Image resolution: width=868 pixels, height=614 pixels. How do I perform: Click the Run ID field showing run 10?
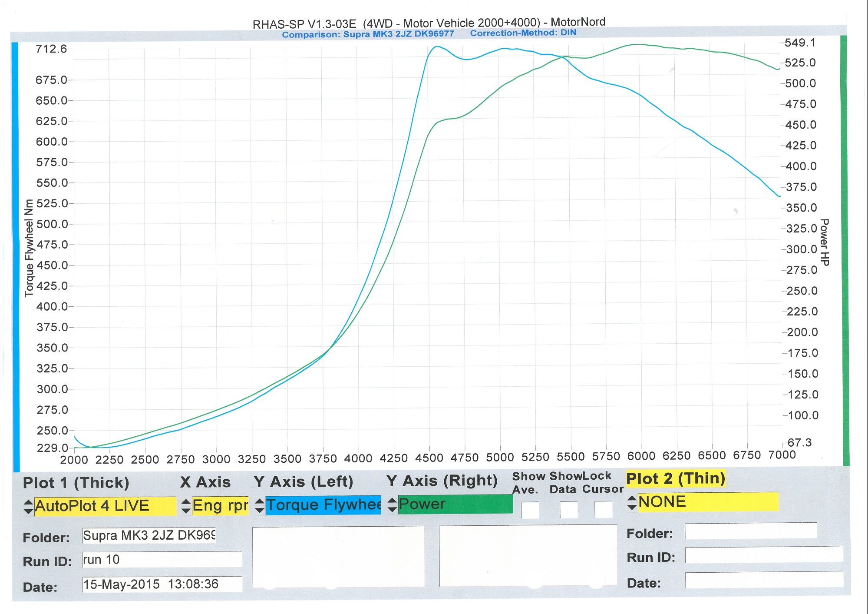(x=162, y=560)
